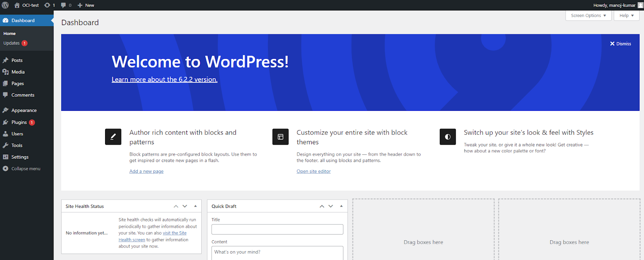Image resolution: width=644 pixels, height=260 pixels.
Task: Move Site Health Status box up
Action: (x=176, y=206)
